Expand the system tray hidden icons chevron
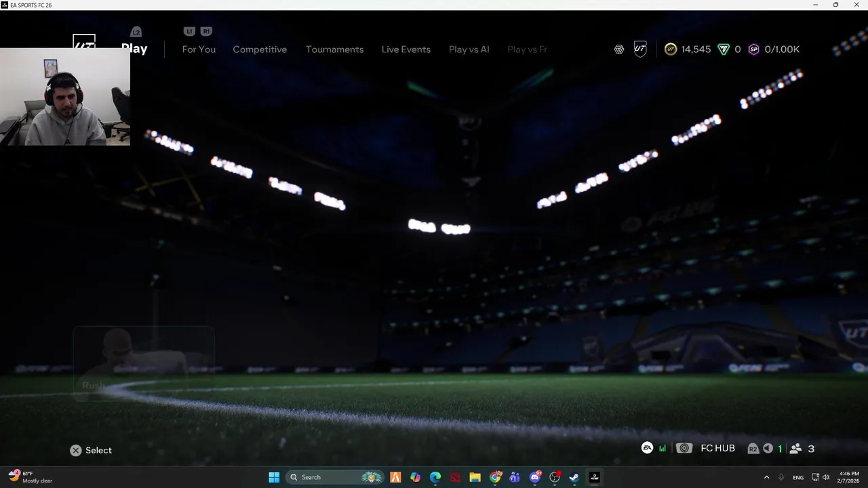Screen dimensions: 868x488 [x=766, y=477]
